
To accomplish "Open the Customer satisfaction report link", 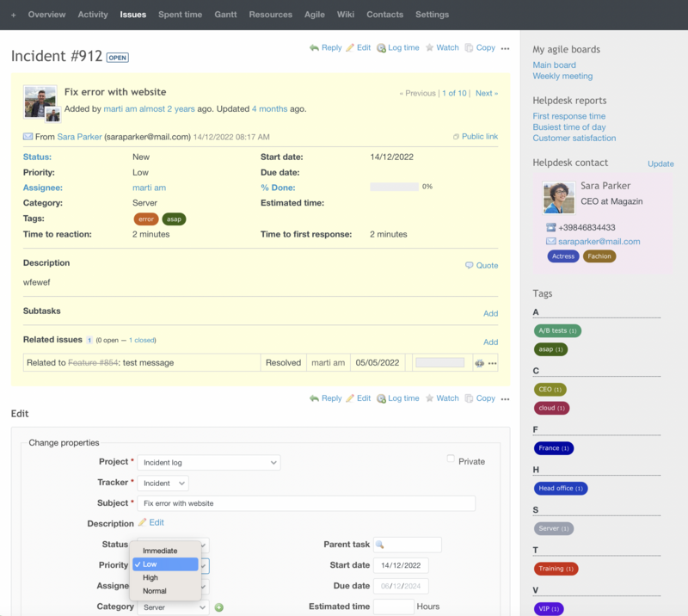I will pyautogui.click(x=574, y=138).
